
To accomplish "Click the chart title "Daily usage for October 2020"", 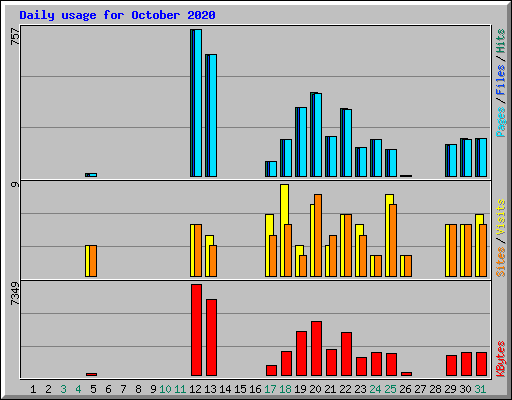I will pyautogui.click(x=117, y=15).
